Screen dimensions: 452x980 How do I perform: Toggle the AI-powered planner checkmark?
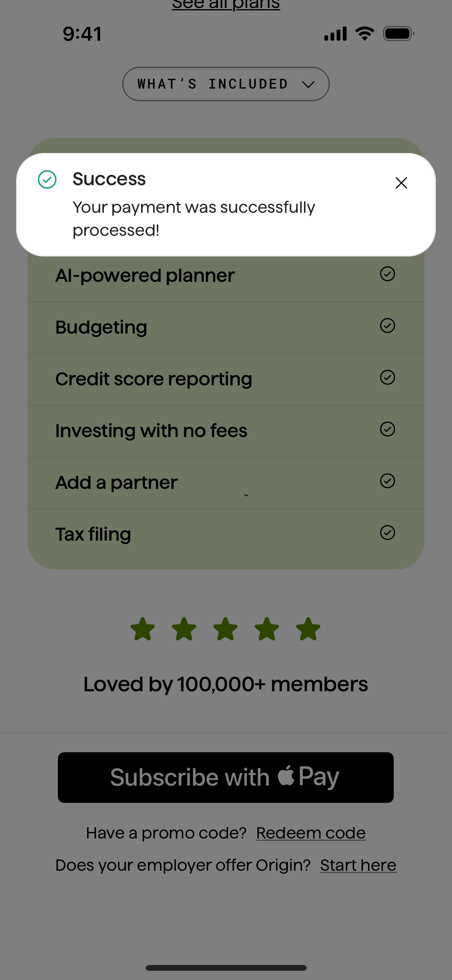point(387,274)
